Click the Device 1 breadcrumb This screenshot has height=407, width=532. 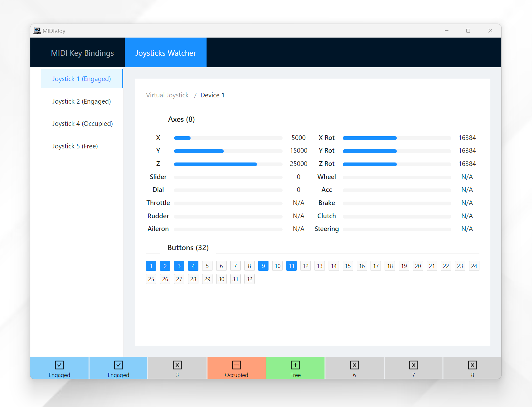212,95
